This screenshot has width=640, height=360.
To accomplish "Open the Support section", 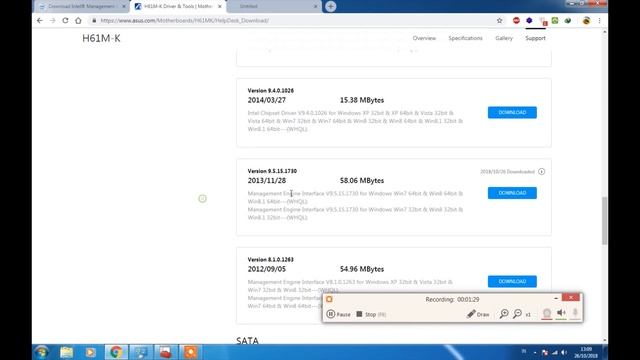I will (x=536, y=38).
